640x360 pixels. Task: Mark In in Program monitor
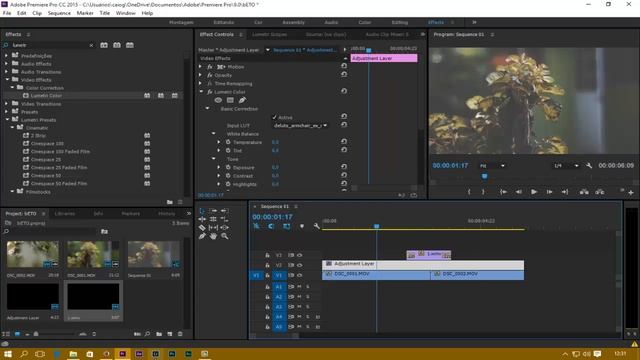point(469,192)
